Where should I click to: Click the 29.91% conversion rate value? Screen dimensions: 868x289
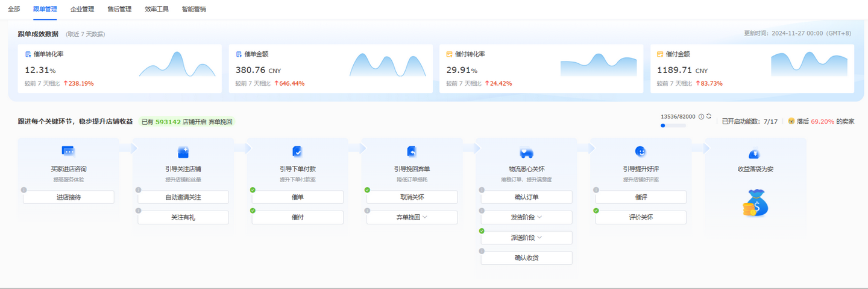[462, 70]
